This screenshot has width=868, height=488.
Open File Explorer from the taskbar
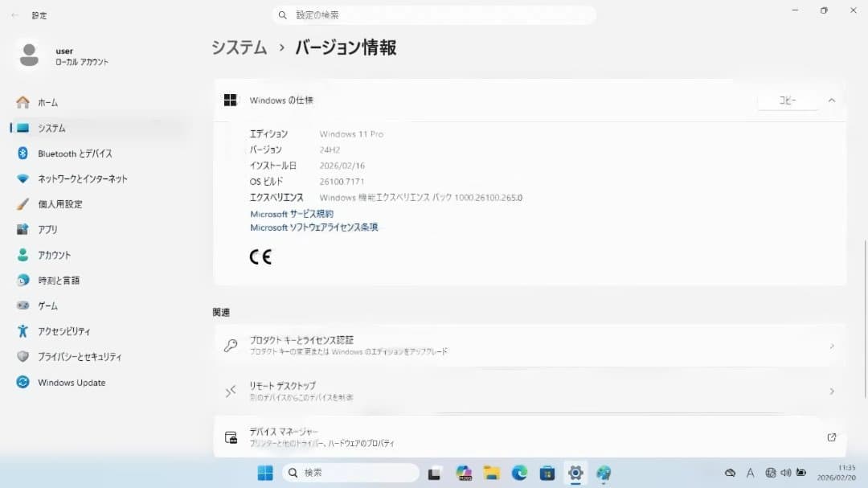pyautogui.click(x=491, y=473)
